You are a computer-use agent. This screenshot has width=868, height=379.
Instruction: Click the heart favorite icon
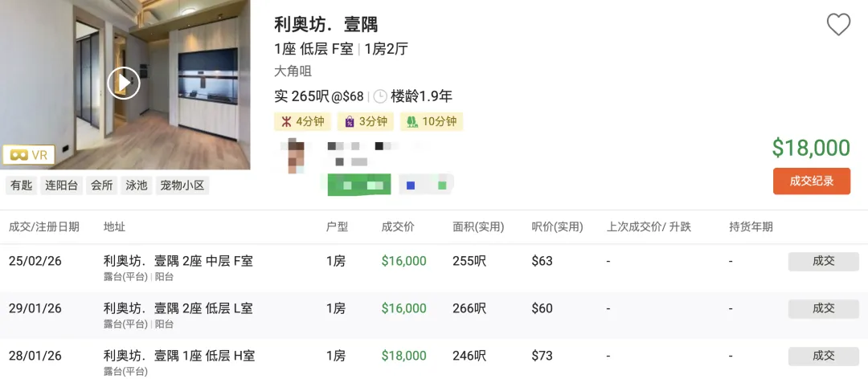838,25
